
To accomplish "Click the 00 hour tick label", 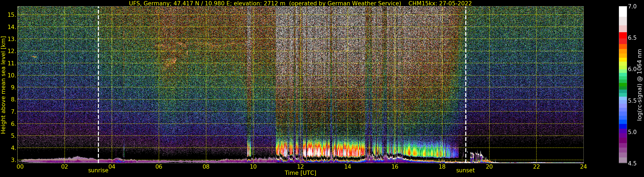I will (x=20, y=167).
